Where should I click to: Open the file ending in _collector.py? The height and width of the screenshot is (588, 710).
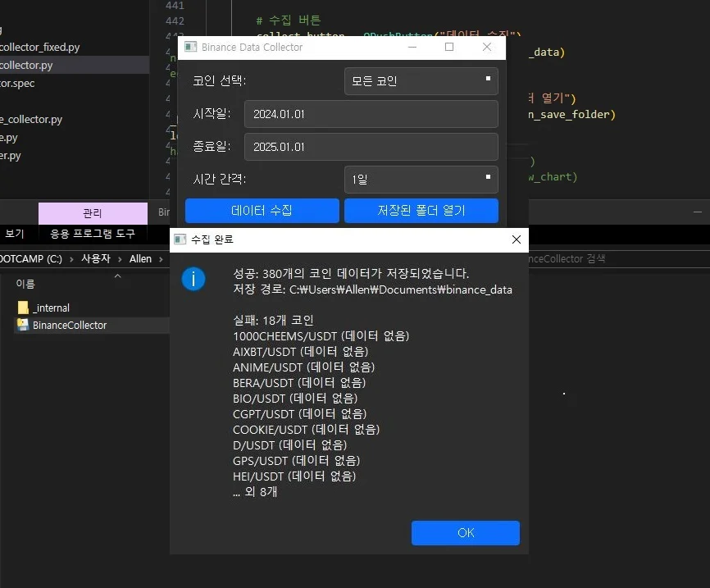(x=31, y=120)
